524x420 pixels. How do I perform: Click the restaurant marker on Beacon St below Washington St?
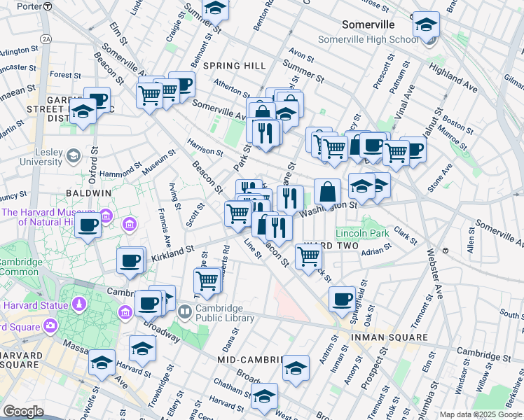tap(280, 229)
